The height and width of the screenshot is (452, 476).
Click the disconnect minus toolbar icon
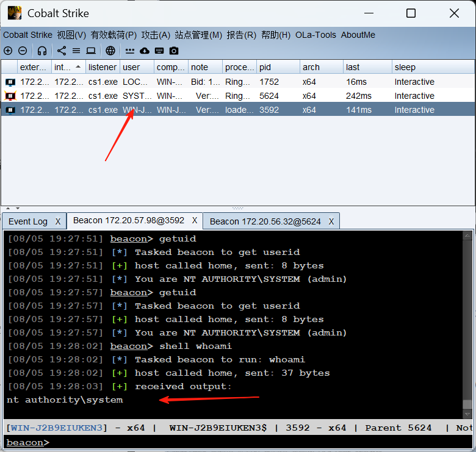tap(23, 51)
